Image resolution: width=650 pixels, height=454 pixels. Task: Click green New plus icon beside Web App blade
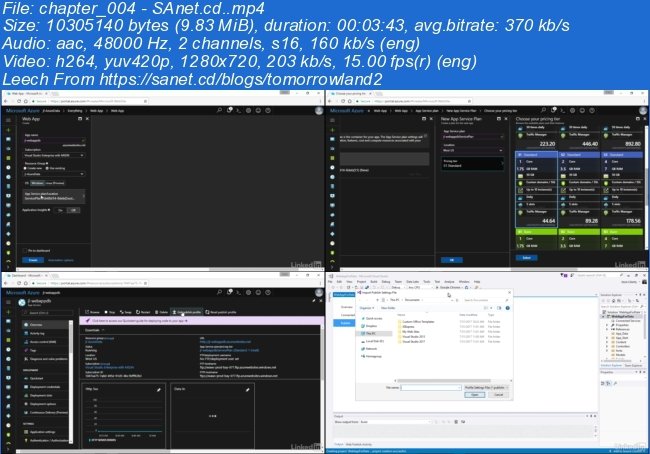pos(8,130)
